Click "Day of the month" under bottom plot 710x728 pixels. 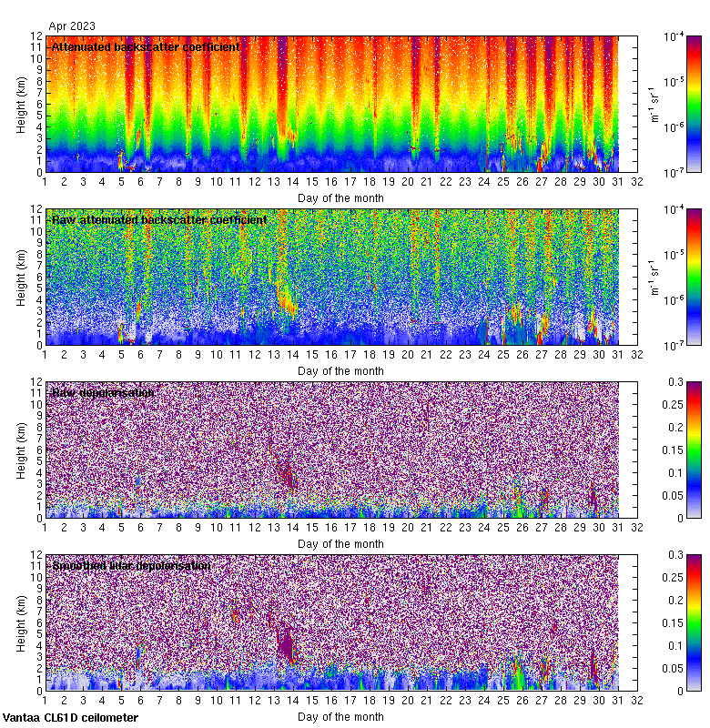tap(340, 716)
